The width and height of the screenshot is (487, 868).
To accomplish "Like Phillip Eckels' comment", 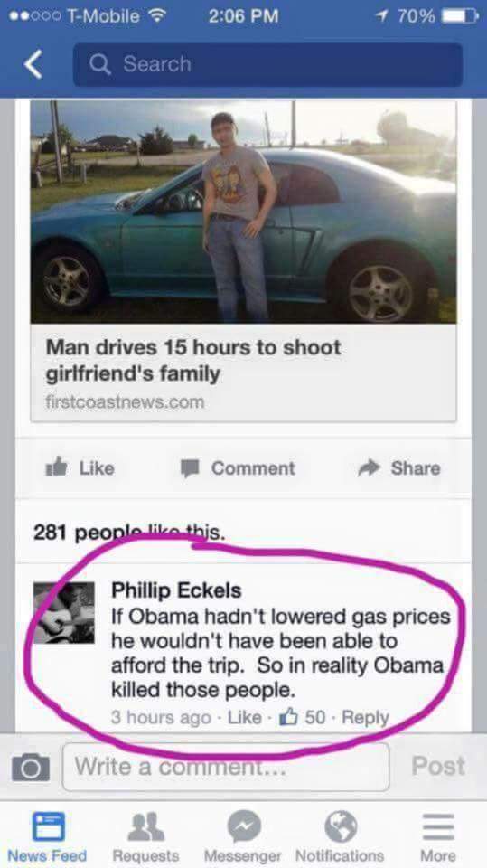I will [x=245, y=717].
